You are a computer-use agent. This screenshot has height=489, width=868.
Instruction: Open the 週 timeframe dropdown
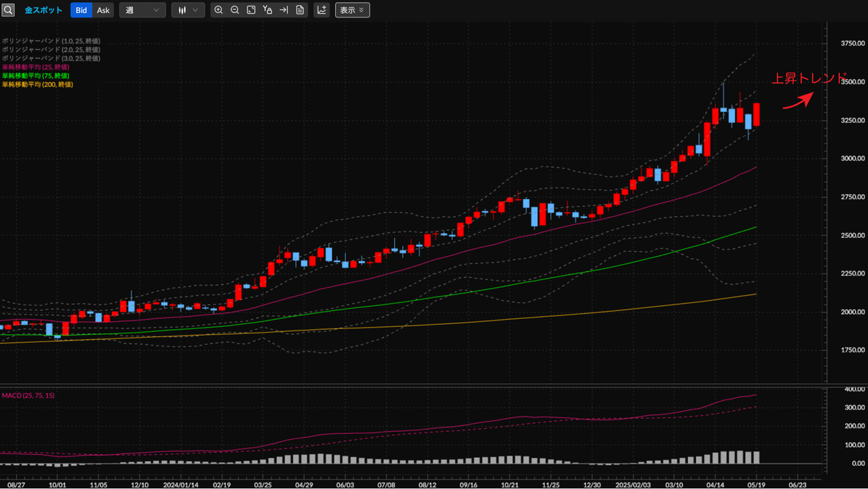click(x=142, y=9)
